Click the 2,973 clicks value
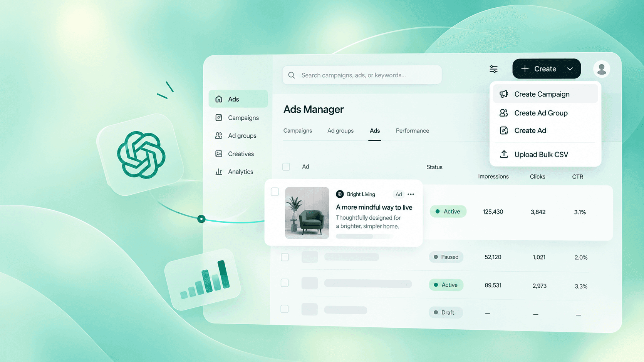The height and width of the screenshot is (362, 644). 540,286
